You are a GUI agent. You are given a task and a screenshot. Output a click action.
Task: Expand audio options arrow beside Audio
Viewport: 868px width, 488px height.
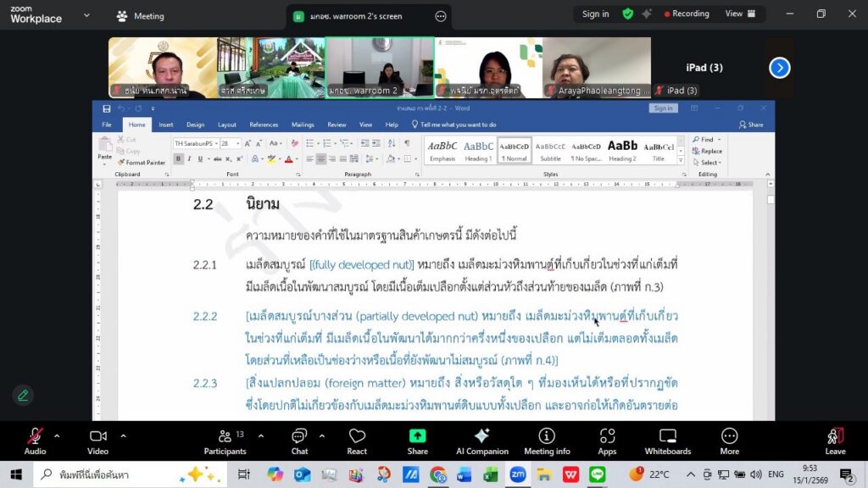[57, 436]
